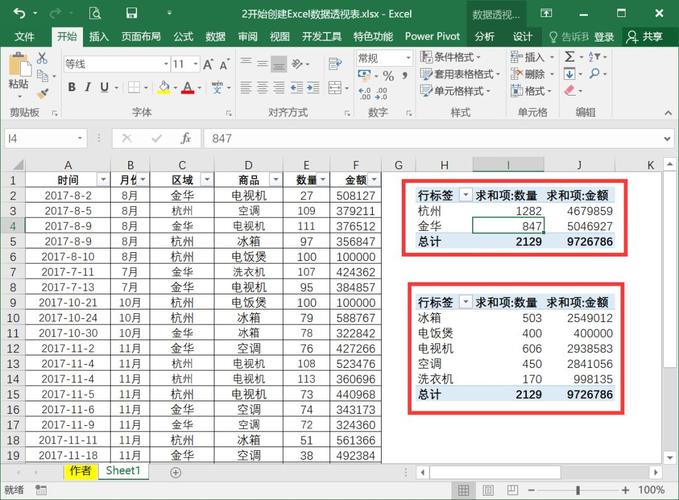Image resolution: width=679 pixels, height=500 pixels.
Task: Click the Increase Font Size icon
Action: (208, 65)
